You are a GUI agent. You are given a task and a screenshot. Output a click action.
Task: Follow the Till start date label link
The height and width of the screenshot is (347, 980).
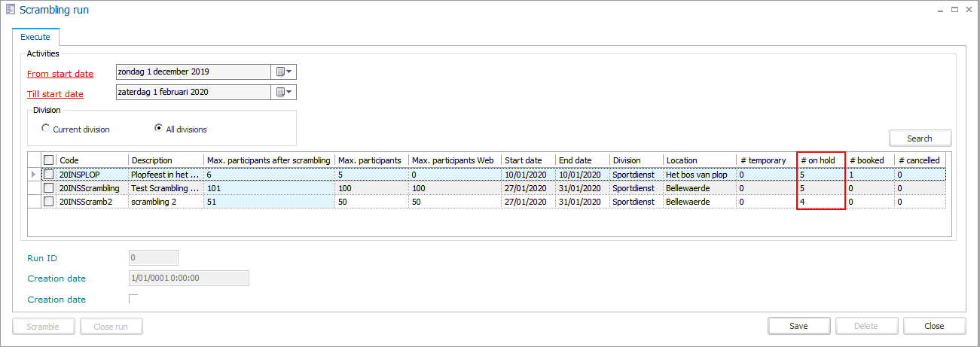point(55,94)
